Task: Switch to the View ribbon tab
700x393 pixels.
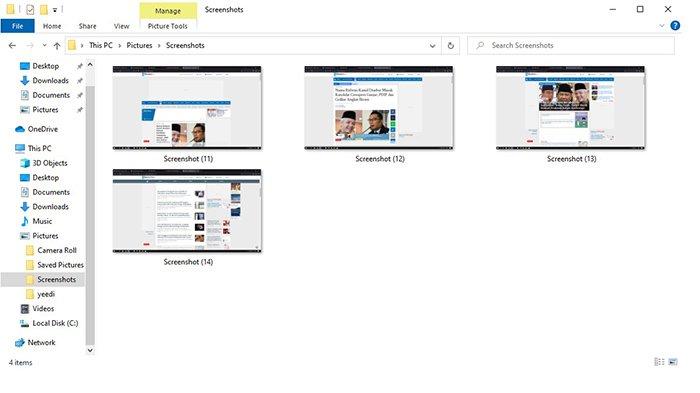Action: point(121,26)
